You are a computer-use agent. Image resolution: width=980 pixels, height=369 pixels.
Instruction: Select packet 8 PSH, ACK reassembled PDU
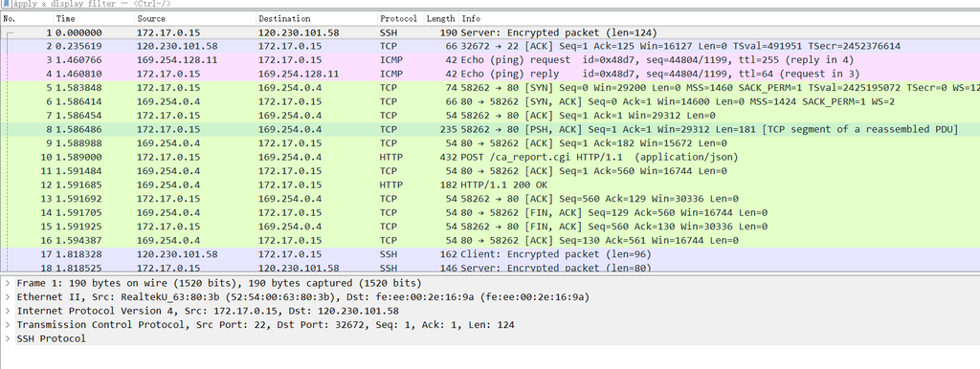pos(490,129)
